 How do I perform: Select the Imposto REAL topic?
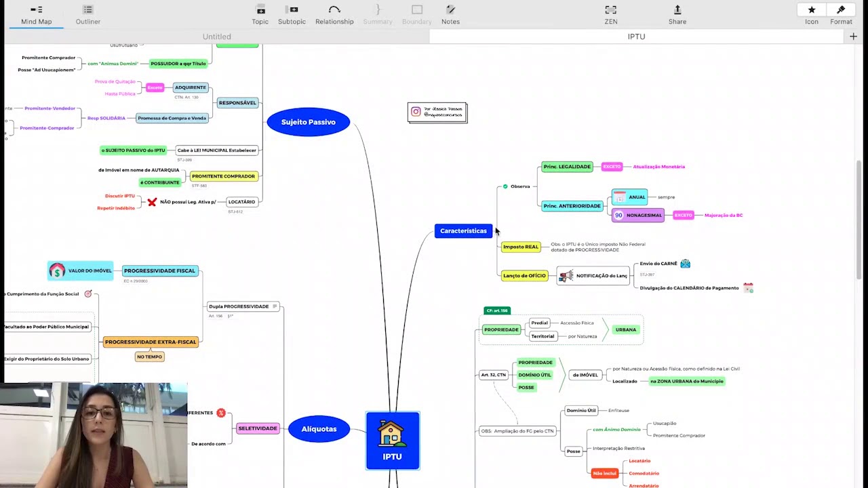pyautogui.click(x=521, y=247)
